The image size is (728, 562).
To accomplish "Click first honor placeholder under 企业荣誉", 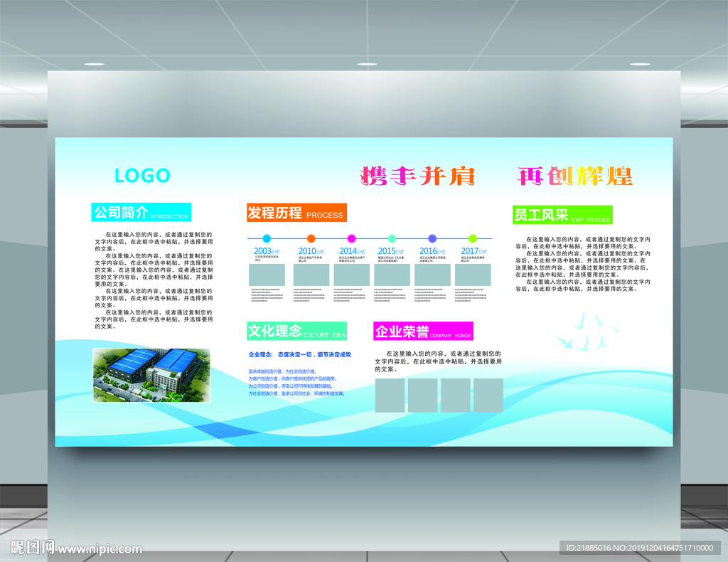I will (390, 396).
